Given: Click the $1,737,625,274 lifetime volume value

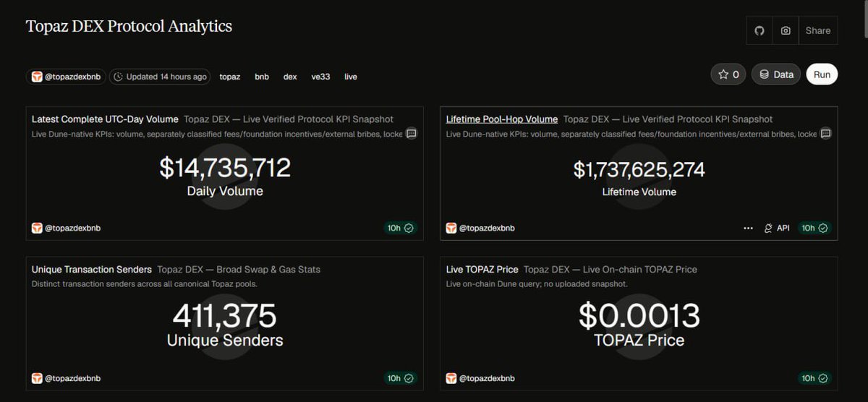Looking at the screenshot, I should (639, 170).
